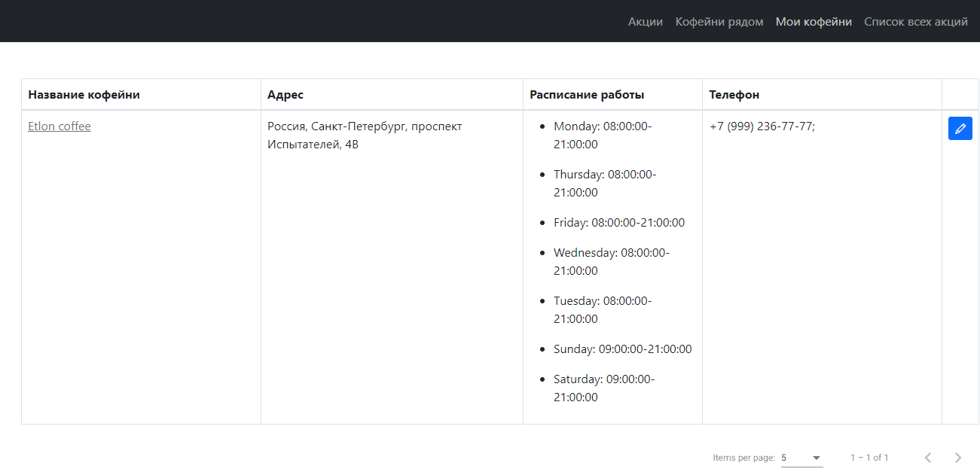This screenshot has height=475, width=980.
Task: Expand the Items per page dropdown
Action: [802, 458]
